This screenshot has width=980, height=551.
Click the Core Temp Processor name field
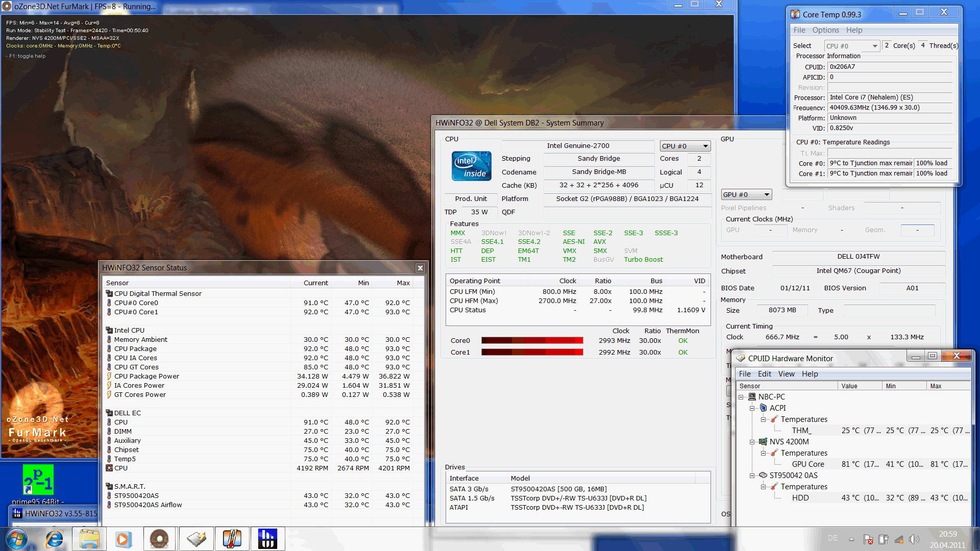pos(890,97)
